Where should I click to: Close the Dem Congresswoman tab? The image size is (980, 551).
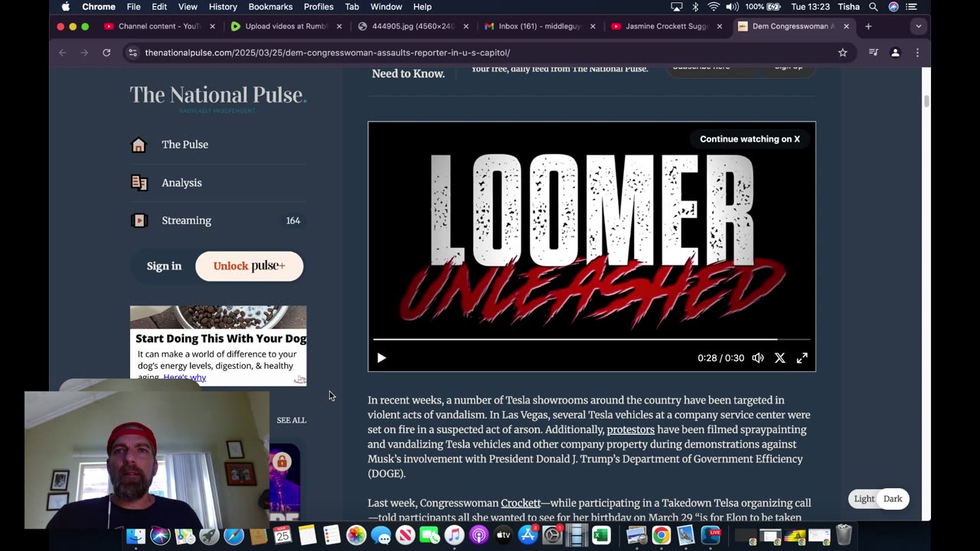click(x=846, y=26)
